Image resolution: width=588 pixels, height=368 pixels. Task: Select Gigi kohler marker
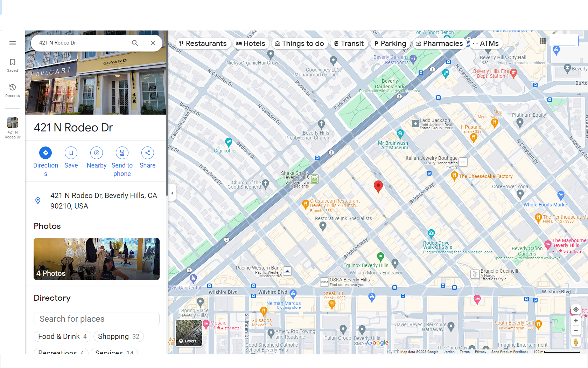[x=229, y=142]
